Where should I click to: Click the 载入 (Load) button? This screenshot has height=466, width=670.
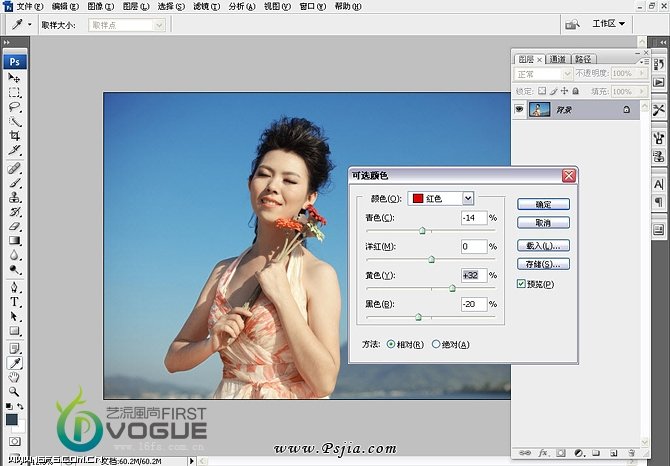[543, 245]
